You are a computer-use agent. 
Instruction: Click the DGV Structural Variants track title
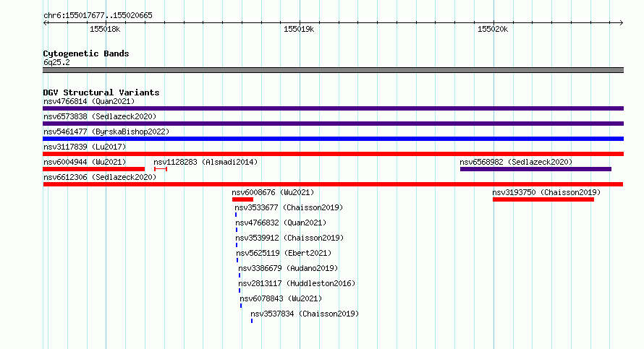click(101, 92)
